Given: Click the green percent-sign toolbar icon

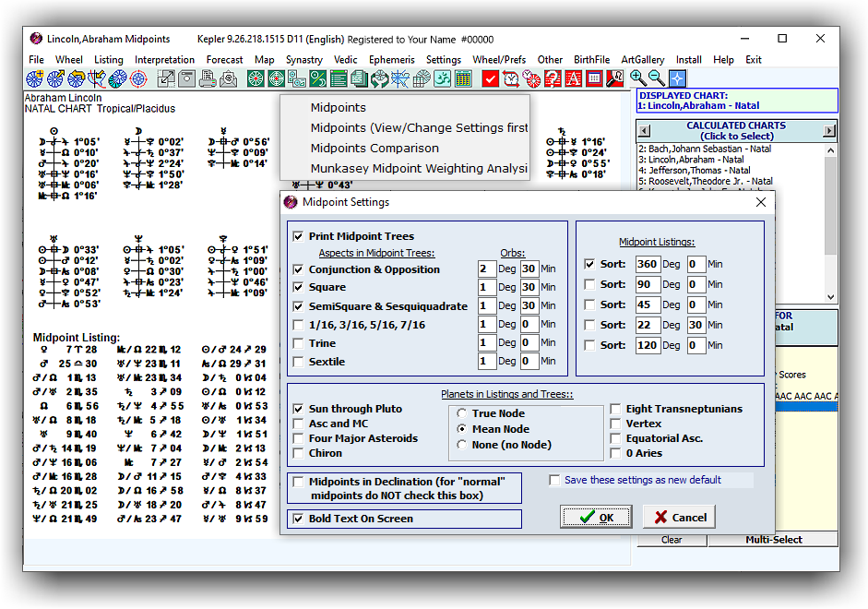Looking at the screenshot, I should [x=317, y=78].
